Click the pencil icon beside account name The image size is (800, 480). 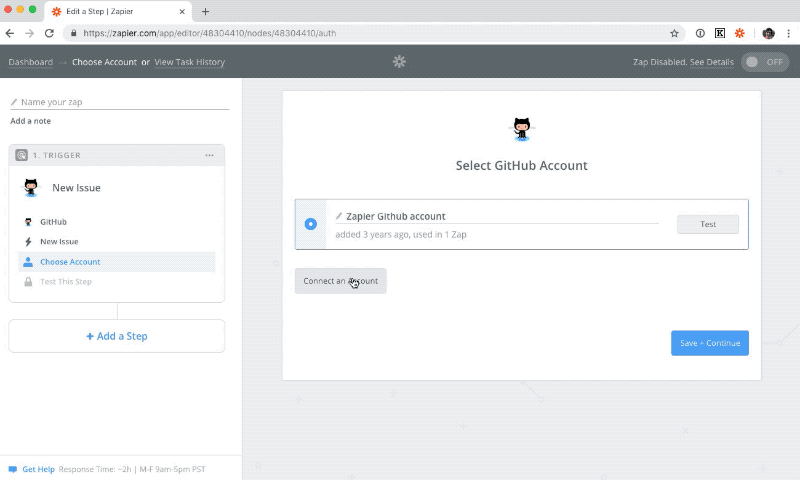click(x=339, y=216)
